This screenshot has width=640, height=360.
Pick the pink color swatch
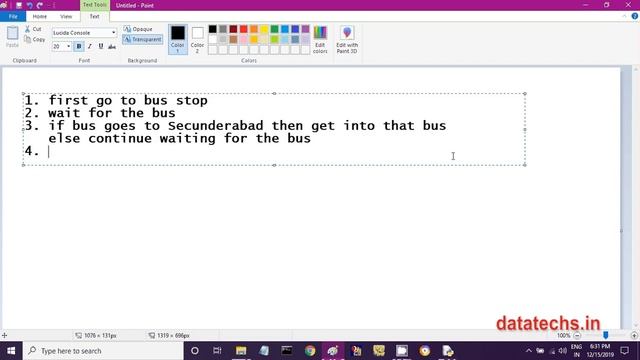[x=244, y=39]
